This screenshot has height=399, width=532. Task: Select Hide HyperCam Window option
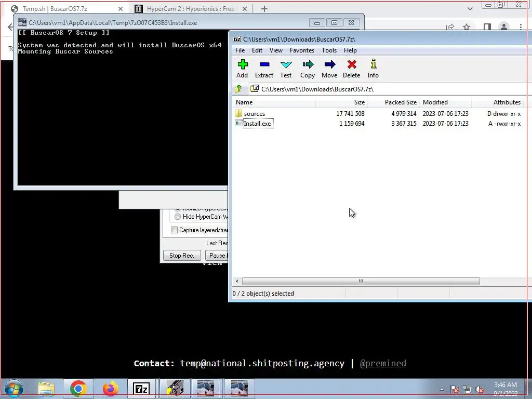click(x=201, y=217)
